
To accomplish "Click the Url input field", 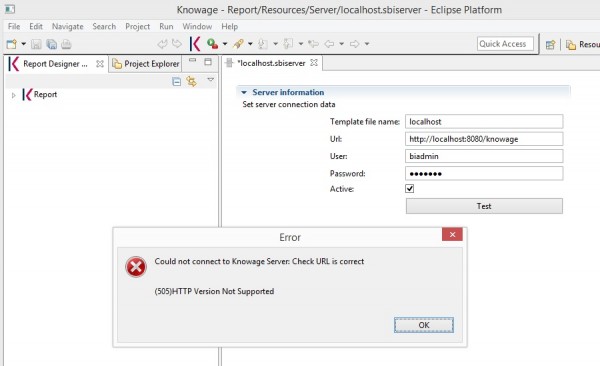I will (484, 139).
